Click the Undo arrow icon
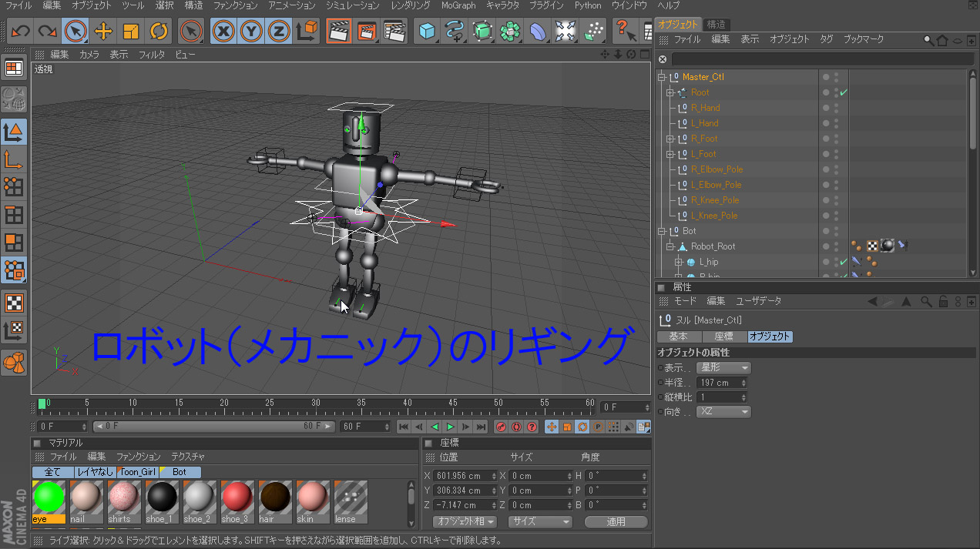The height and width of the screenshot is (549, 980). point(20,32)
